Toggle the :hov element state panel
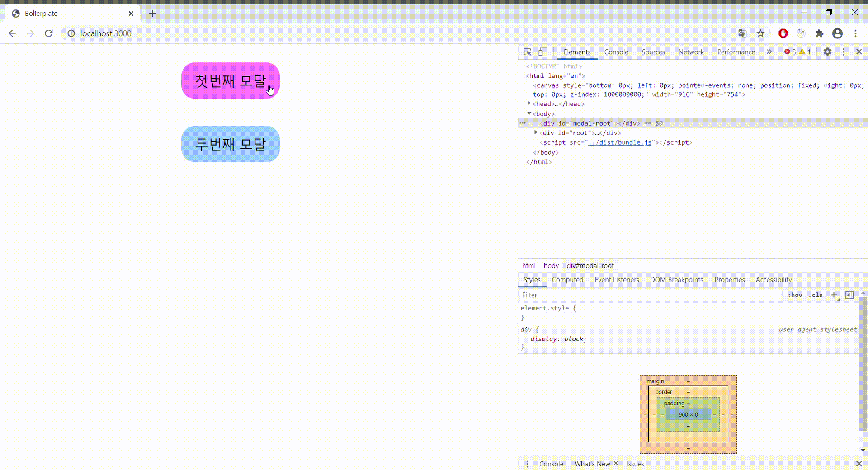 (795, 295)
